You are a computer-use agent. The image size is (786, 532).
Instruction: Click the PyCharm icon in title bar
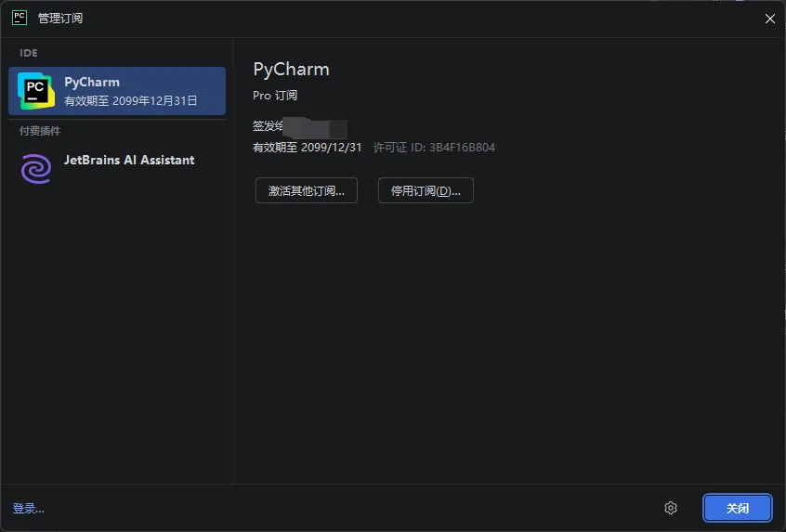coord(20,18)
